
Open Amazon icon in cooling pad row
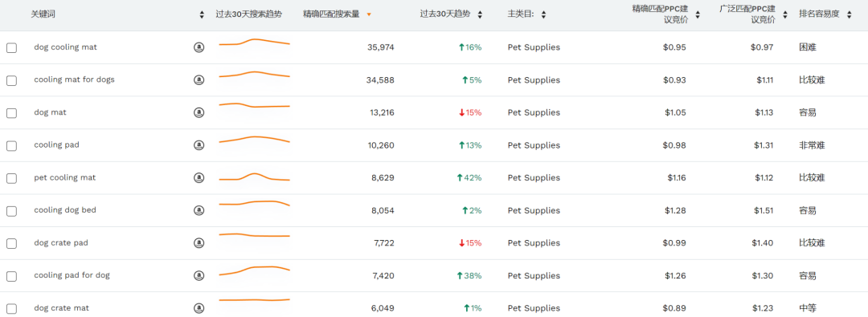point(199,145)
